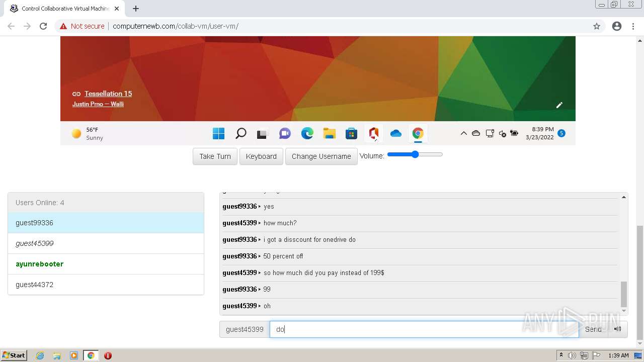Reload the page
This screenshot has width=644, height=362.
click(43, 26)
